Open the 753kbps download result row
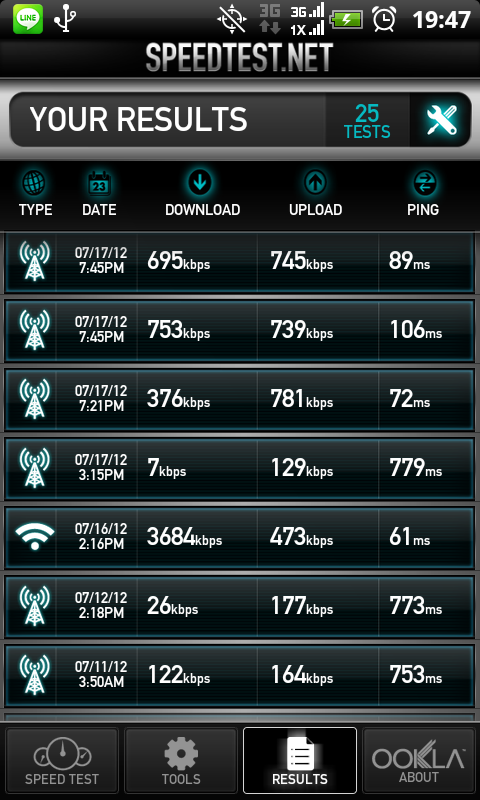 [x=240, y=331]
